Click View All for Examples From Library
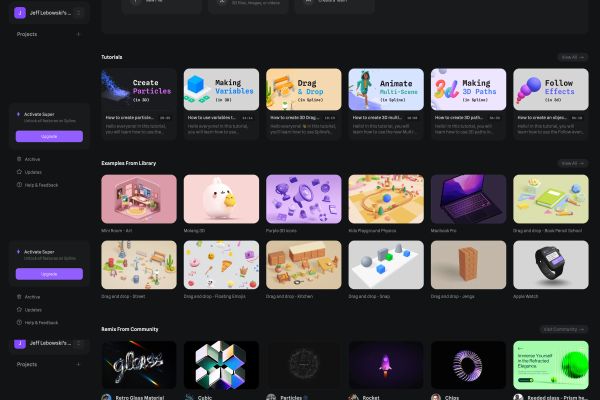This screenshot has height=400, width=600. (x=572, y=163)
